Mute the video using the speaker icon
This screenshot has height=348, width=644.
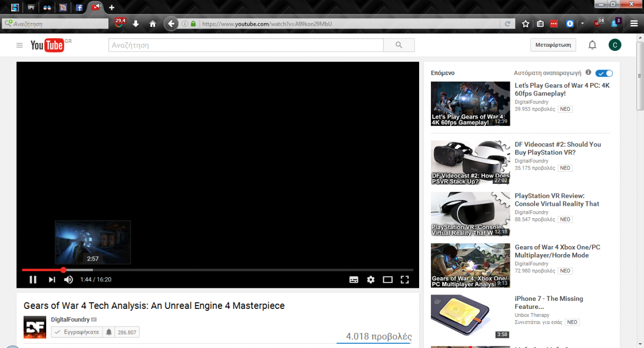(69, 279)
